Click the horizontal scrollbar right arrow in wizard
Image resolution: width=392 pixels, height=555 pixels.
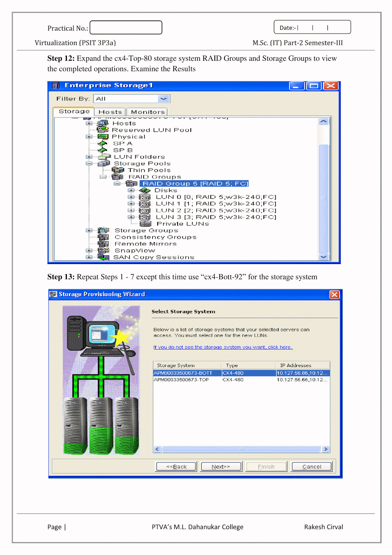pos(325,449)
